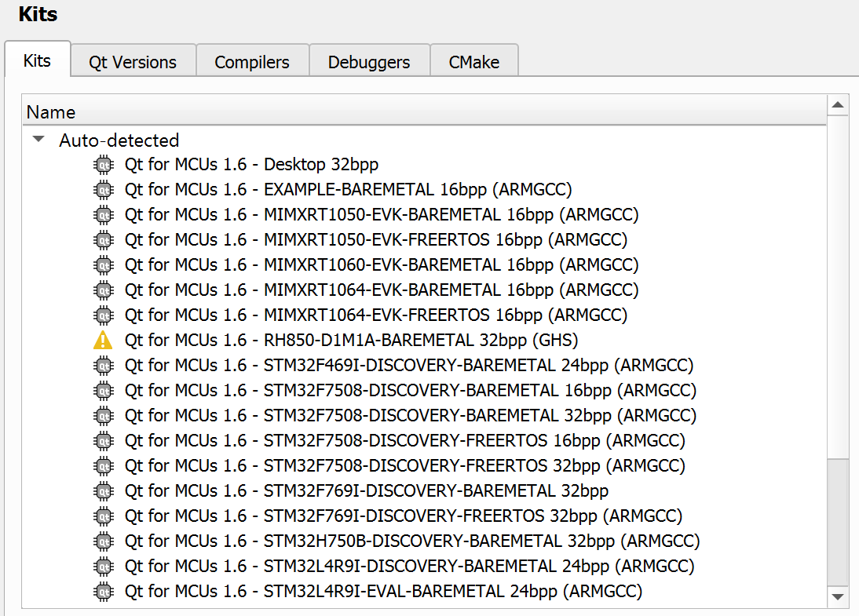Switch to the Qt Versions tab

[x=133, y=62]
